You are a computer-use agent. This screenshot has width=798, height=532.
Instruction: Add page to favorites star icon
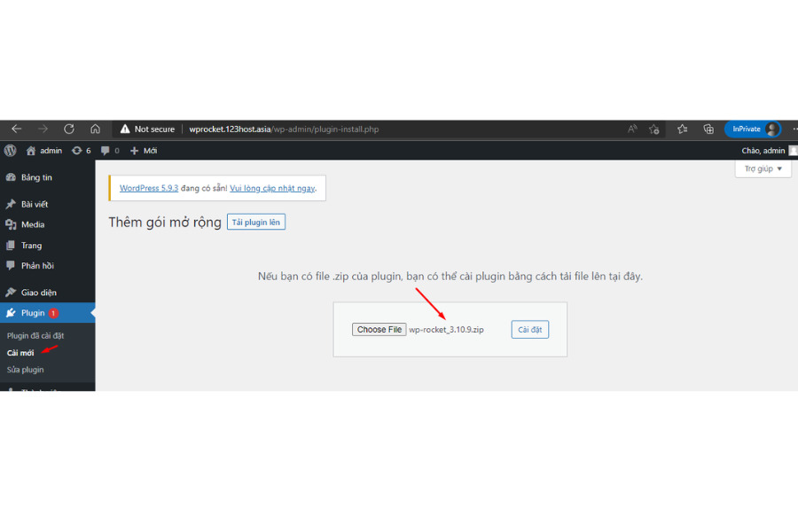(682, 129)
